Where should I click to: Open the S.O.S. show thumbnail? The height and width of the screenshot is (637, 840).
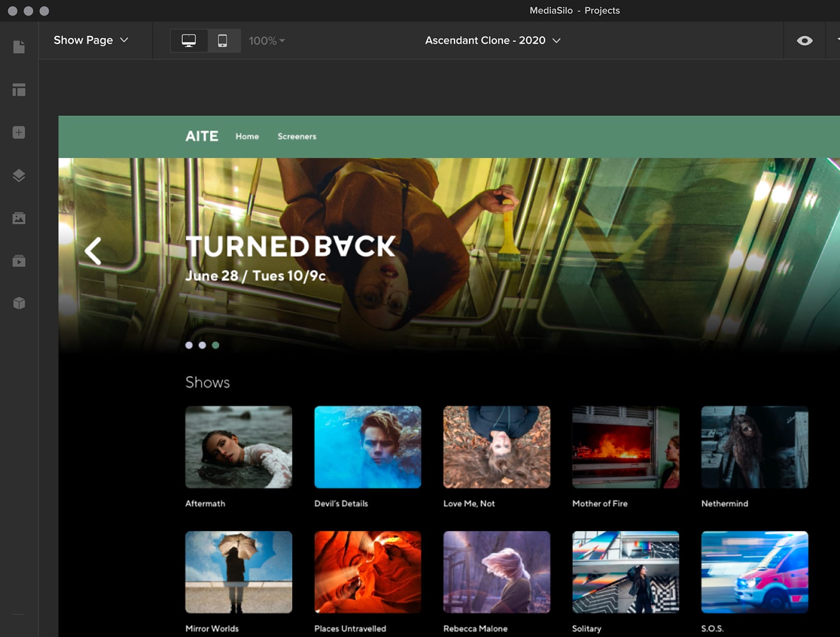[754, 572]
